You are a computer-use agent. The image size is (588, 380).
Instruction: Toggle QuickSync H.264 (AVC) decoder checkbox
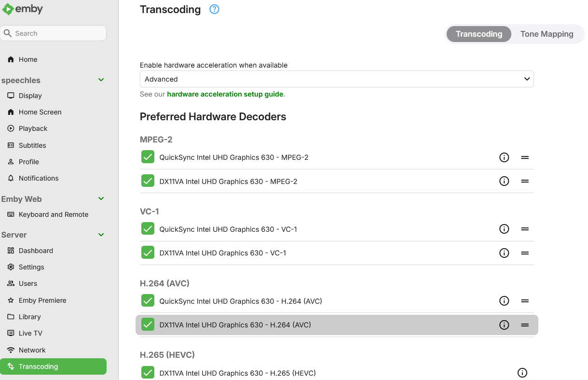[x=148, y=301]
